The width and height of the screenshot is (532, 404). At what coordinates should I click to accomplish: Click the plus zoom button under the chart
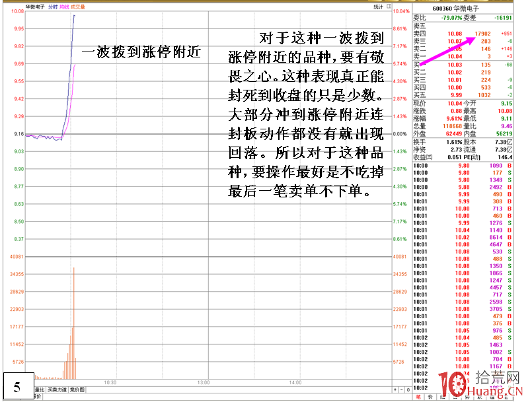395,389
